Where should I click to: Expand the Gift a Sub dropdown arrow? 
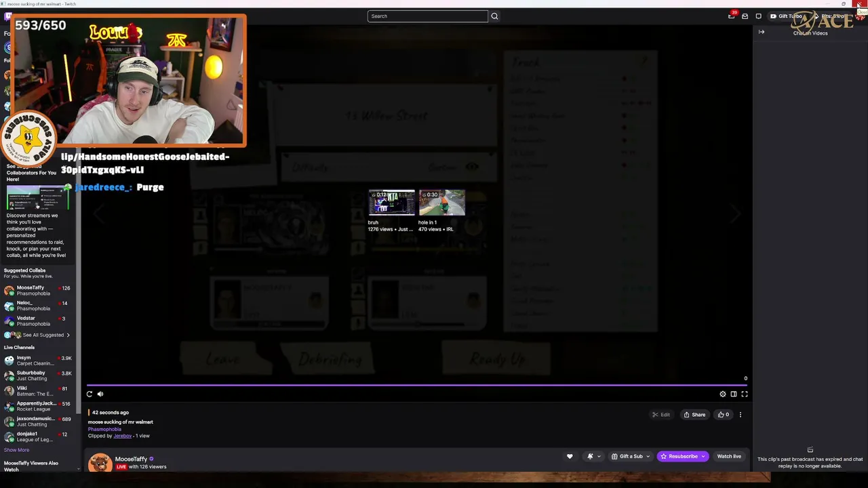[x=648, y=457]
